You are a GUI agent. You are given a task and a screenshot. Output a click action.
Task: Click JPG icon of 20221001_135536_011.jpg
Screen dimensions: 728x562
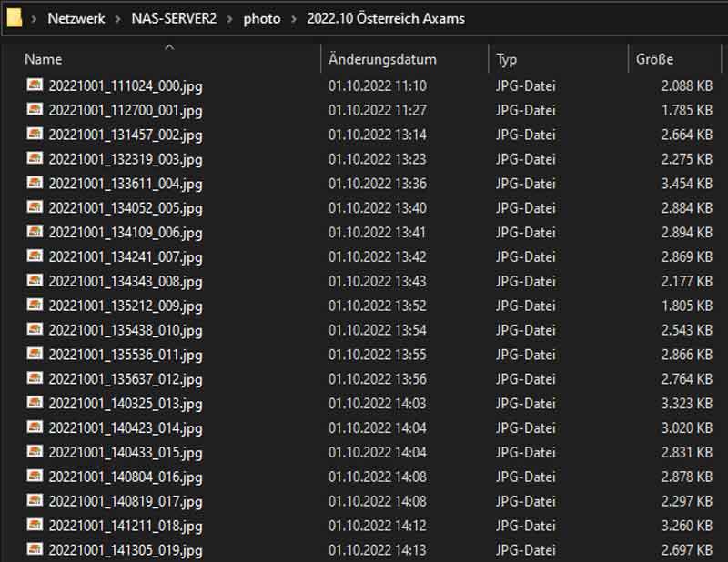coord(35,354)
